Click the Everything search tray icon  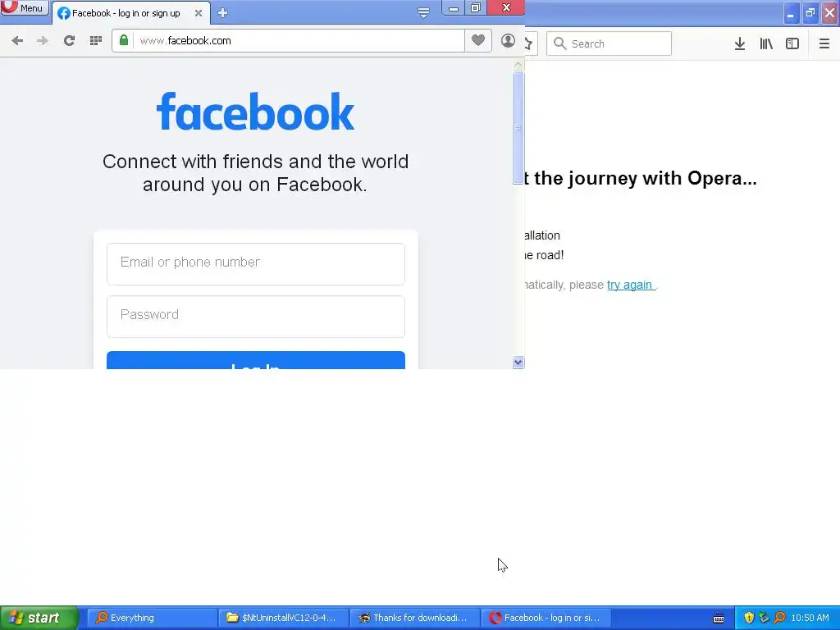pos(779,619)
